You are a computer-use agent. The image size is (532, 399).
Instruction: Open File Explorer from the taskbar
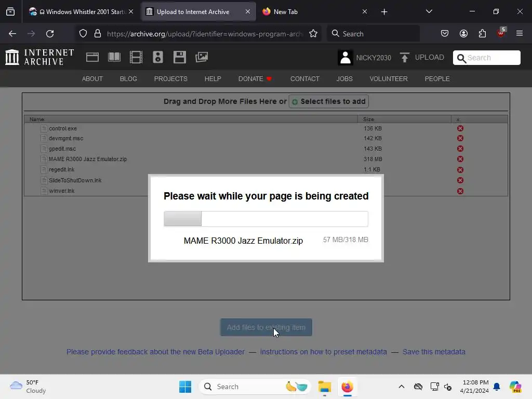324,387
